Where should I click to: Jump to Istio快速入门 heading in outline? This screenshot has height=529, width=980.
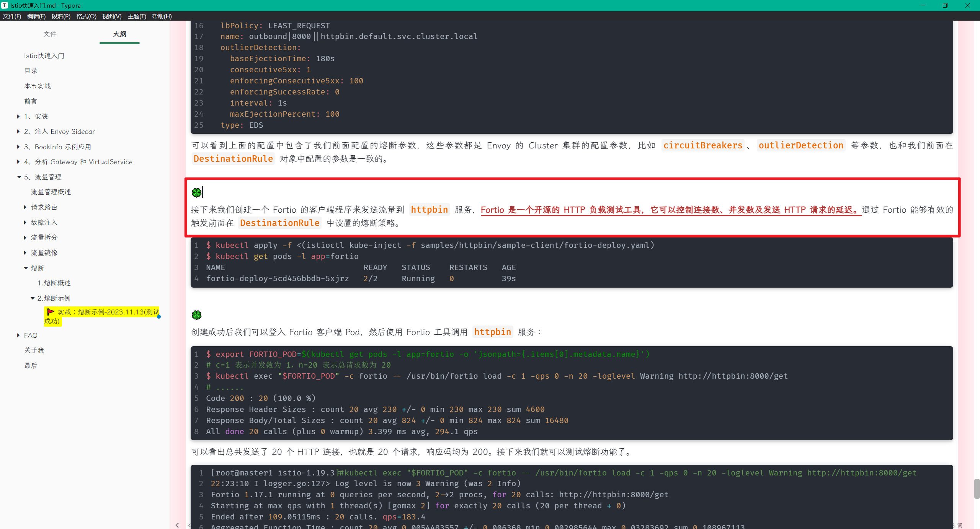(x=44, y=56)
